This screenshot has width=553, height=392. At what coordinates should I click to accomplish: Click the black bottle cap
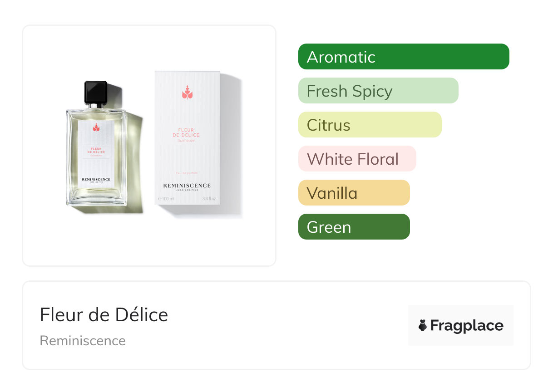pos(96,92)
